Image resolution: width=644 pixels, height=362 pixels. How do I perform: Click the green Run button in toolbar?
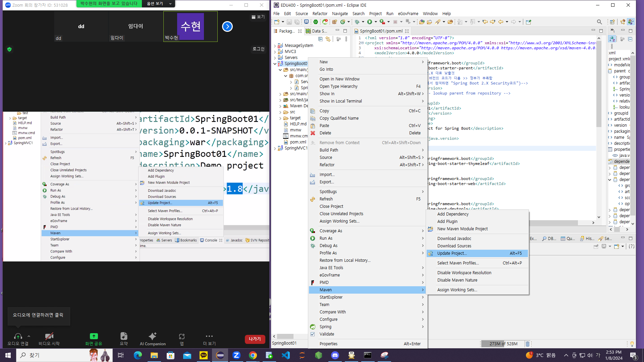(x=370, y=22)
